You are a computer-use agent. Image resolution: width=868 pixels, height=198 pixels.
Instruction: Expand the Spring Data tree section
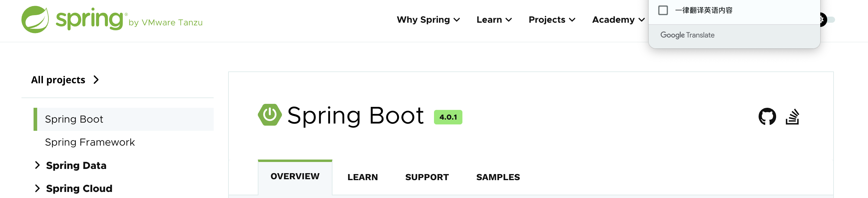(37, 165)
